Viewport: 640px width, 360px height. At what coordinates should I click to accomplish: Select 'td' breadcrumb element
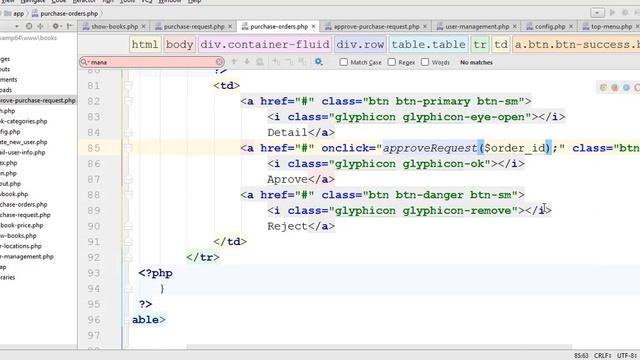click(501, 44)
